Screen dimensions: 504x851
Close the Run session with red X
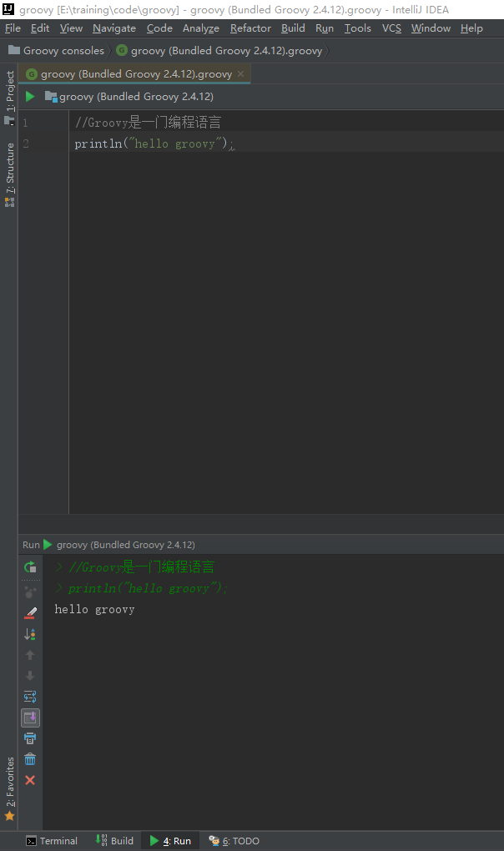pyautogui.click(x=30, y=780)
